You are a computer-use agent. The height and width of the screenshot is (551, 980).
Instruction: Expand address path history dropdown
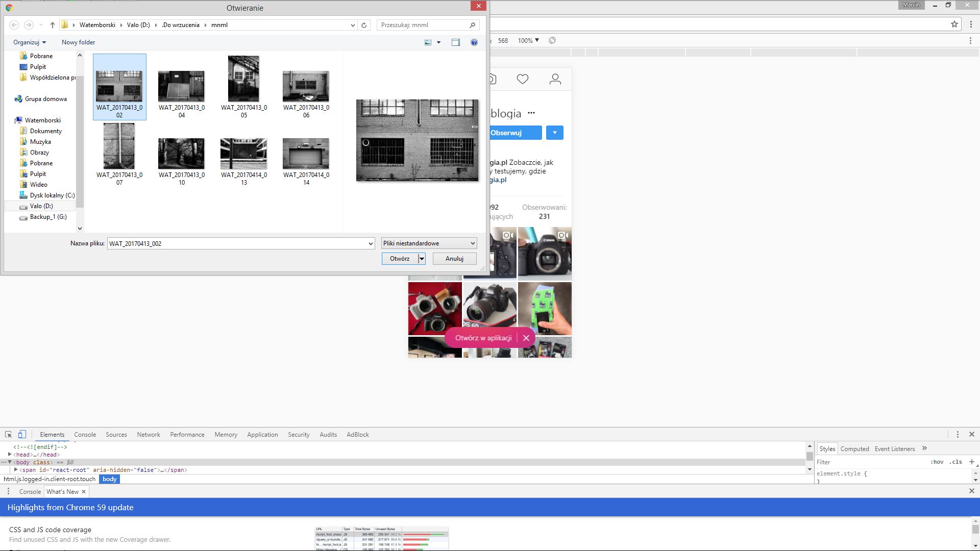[353, 25]
